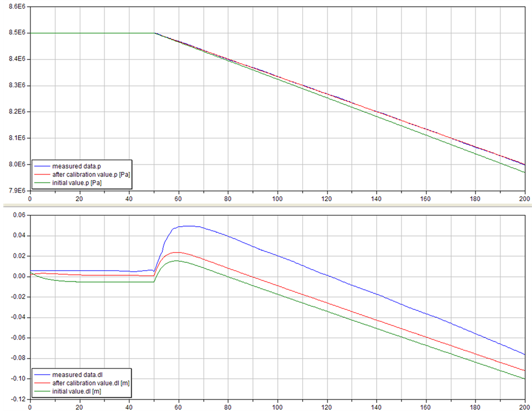Viewport: 532px width, 411px height.
Task: Click the blue line sample beside measured data.p
Action: coord(41,166)
